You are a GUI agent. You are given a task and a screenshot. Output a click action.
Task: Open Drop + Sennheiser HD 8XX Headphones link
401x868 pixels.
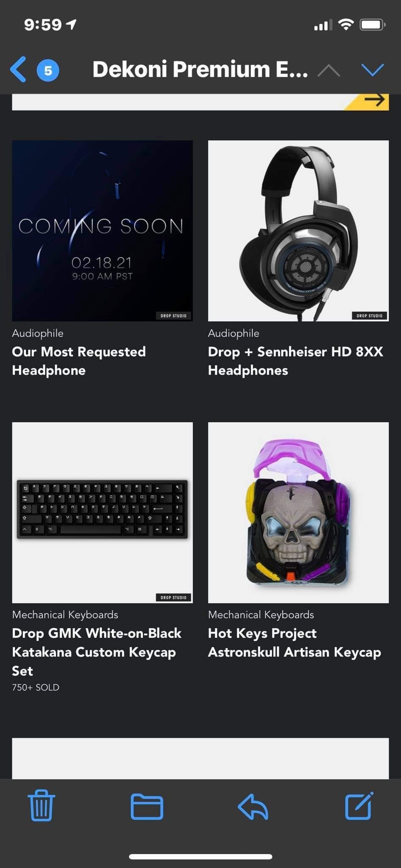pos(295,361)
